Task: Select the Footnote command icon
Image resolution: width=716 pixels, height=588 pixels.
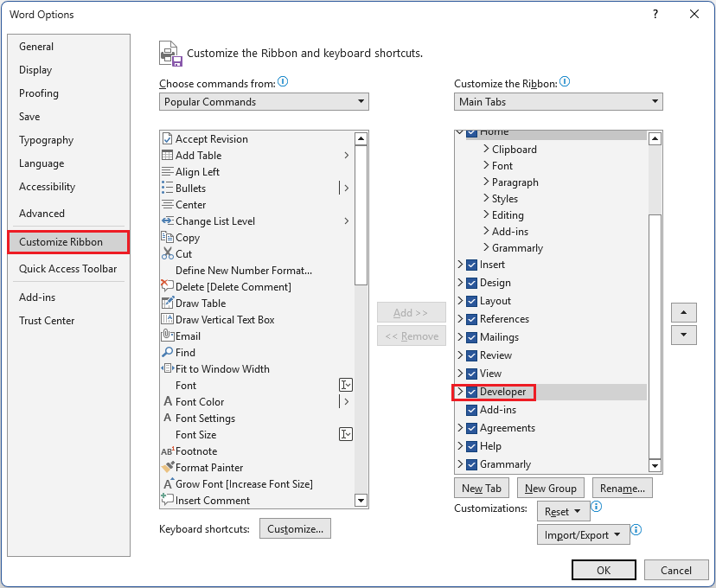Action: tap(166, 451)
